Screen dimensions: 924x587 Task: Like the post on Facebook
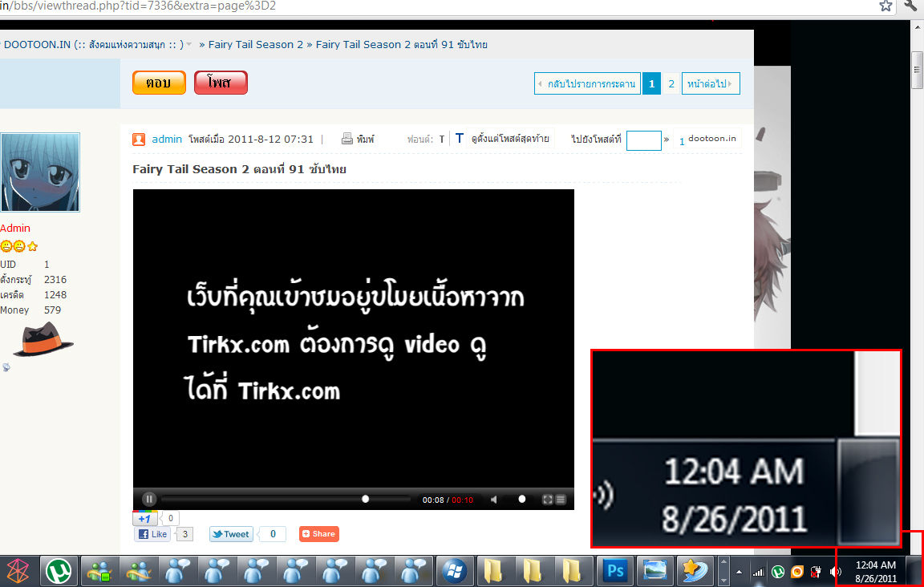[152, 534]
